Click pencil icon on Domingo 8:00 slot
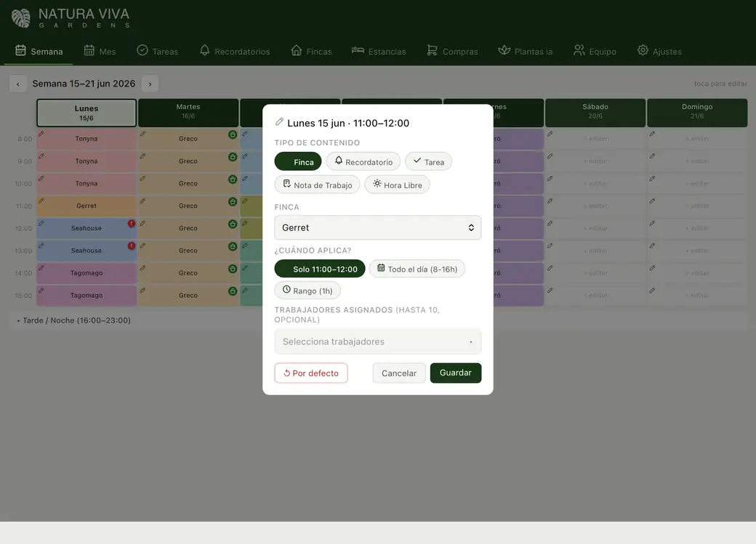The image size is (756, 544). tap(652, 134)
